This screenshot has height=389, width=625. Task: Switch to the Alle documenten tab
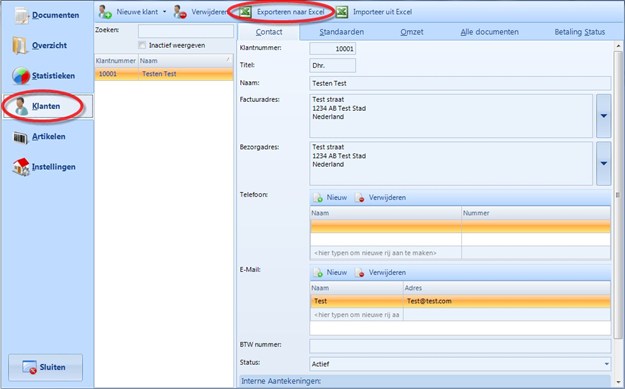[x=489, y=32]
